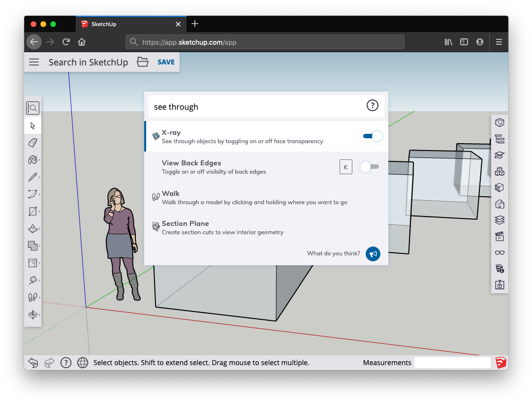
Task: Choose the View Back Edges result
Action: [x=266, y=167]
